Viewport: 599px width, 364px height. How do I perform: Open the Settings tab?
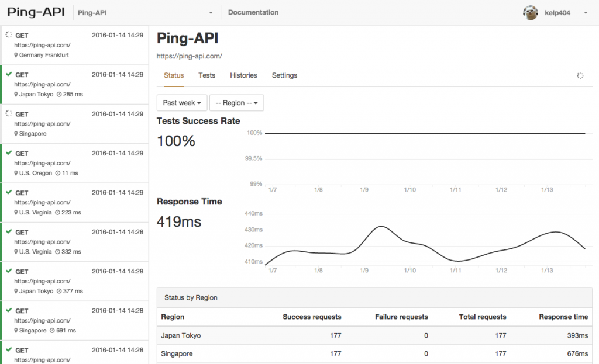coord(284,75)
